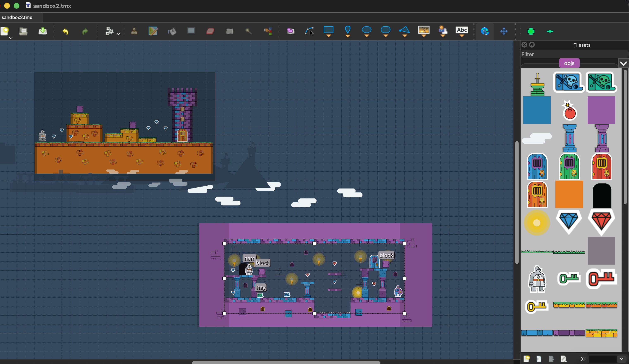Choose the Insert Tile image tool

pos(424,31)
